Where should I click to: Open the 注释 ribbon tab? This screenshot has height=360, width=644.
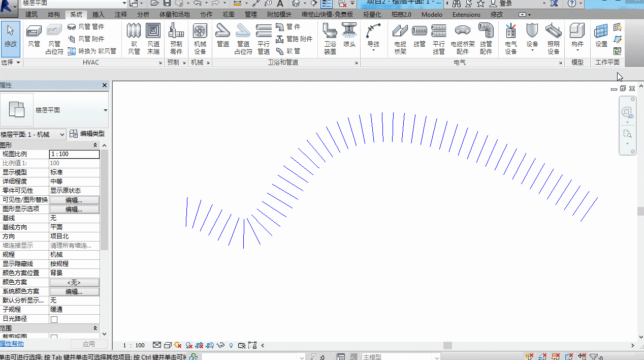[121, 15]
